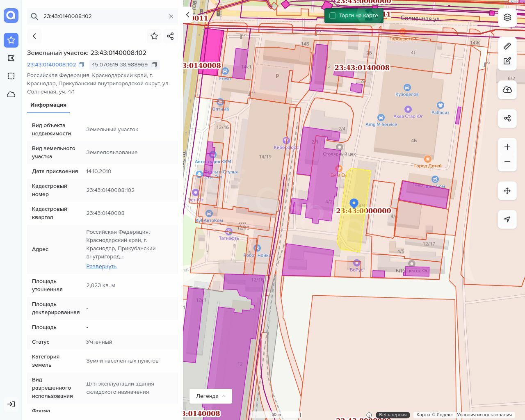Activate the draw/edit tool on map
525x420 pixels.
click(x=507, y=61)
